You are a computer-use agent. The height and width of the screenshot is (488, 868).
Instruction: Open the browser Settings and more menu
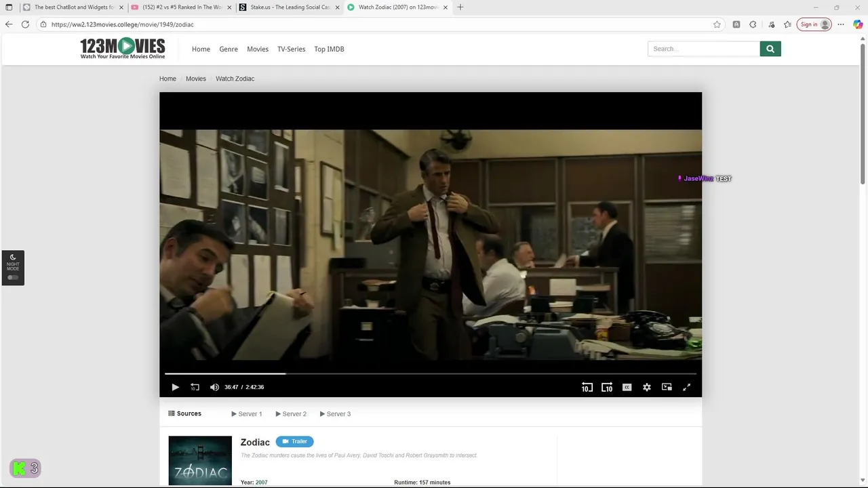tap(841, 24)
